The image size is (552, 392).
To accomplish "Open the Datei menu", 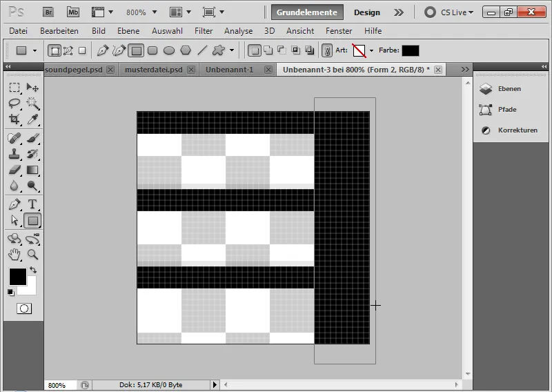I will coord(19,31).
